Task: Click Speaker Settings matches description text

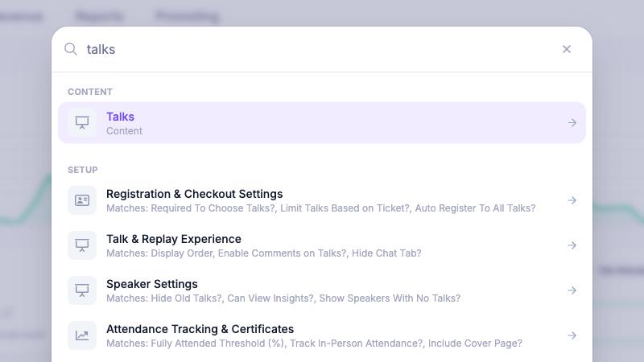Action: pyautogui.click(x=283, y=298)
